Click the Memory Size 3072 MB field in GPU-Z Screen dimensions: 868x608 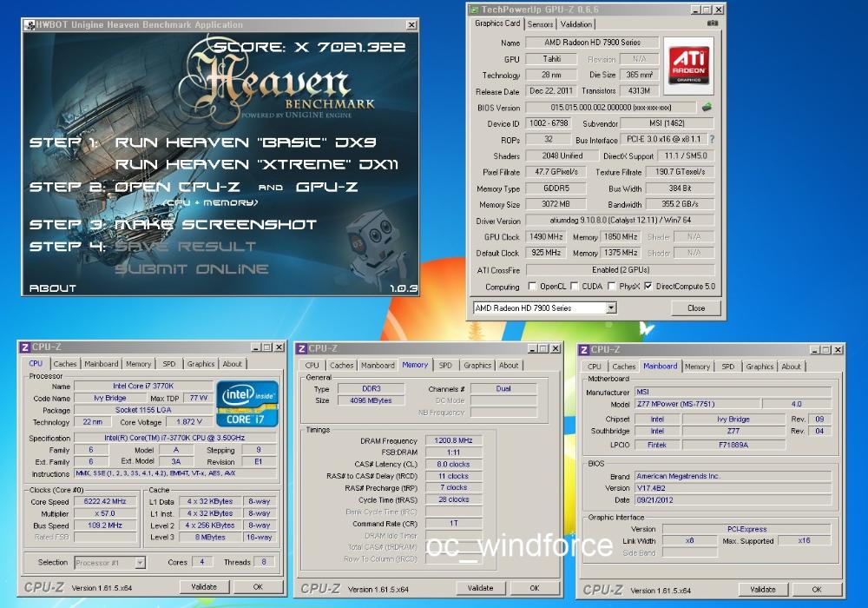point(556,204)
